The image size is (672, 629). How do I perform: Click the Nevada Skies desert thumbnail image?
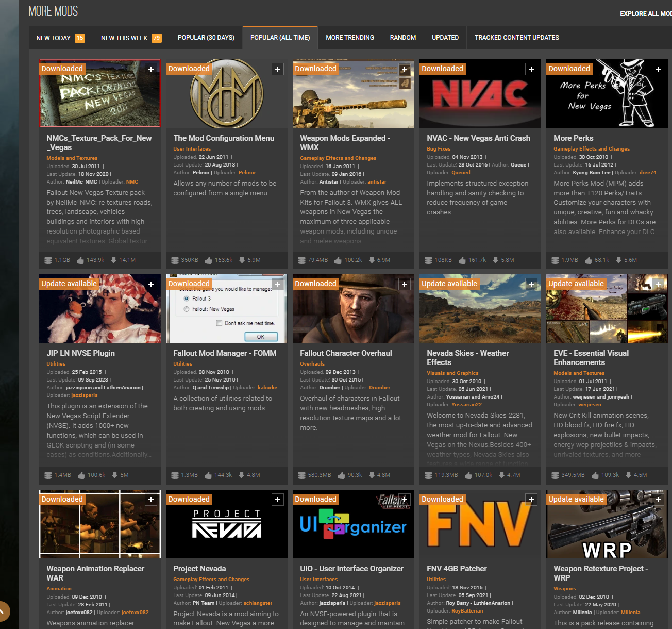point(480,314)
